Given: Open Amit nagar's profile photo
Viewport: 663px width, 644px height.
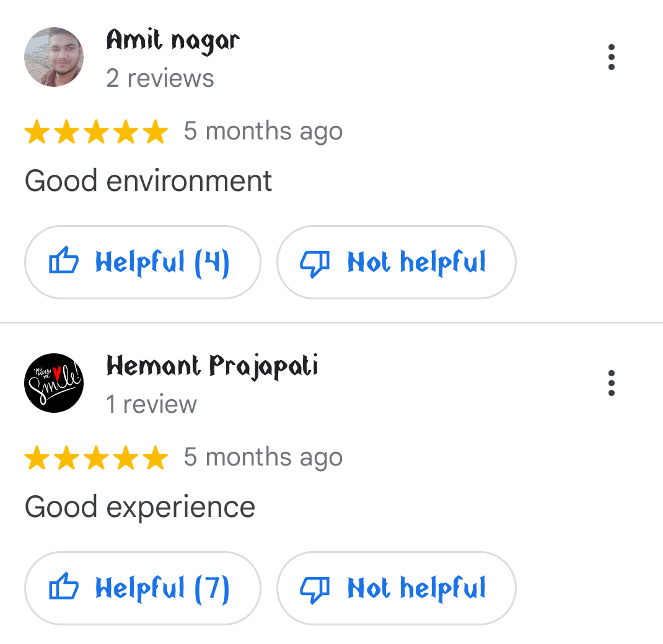Looking at the screenshot, I should point(54,57).
